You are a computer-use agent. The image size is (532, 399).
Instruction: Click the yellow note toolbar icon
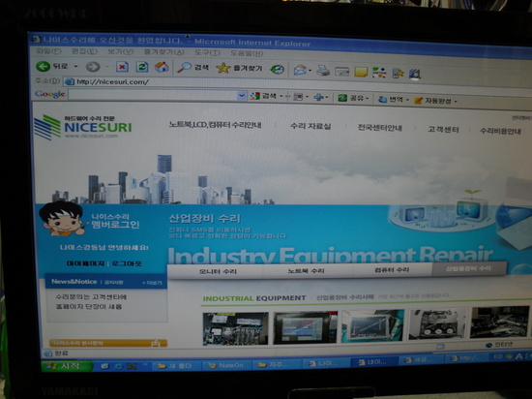(361, 72)
